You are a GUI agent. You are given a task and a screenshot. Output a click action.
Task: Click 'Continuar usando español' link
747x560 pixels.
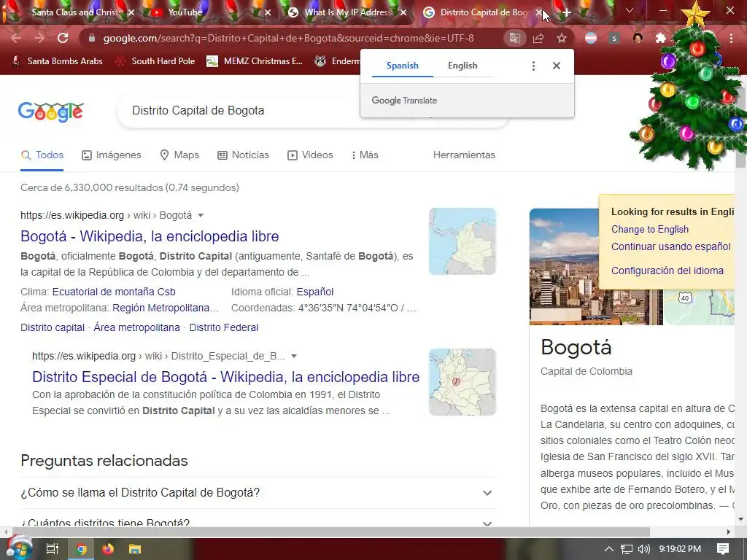[671, 246]
